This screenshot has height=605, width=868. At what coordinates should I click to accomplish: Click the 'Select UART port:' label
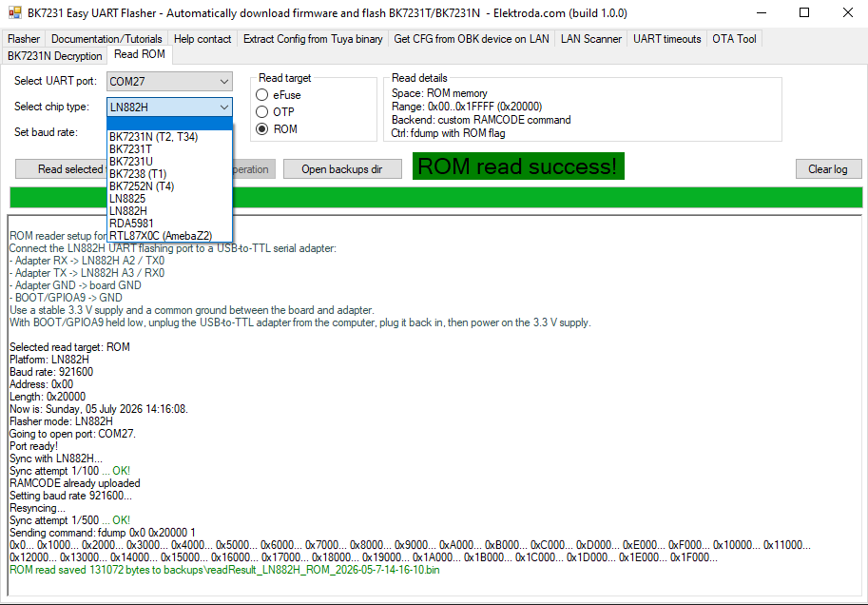[55, 80]
